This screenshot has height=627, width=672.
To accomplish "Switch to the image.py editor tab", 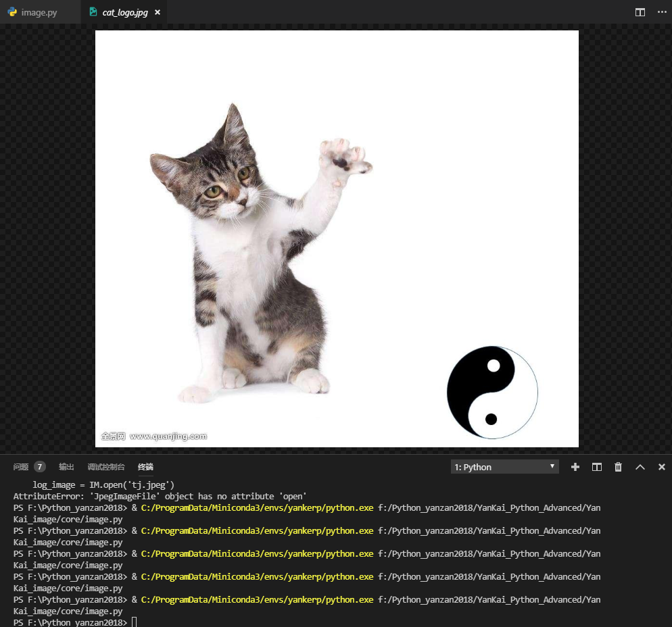I will pos(39,12).
